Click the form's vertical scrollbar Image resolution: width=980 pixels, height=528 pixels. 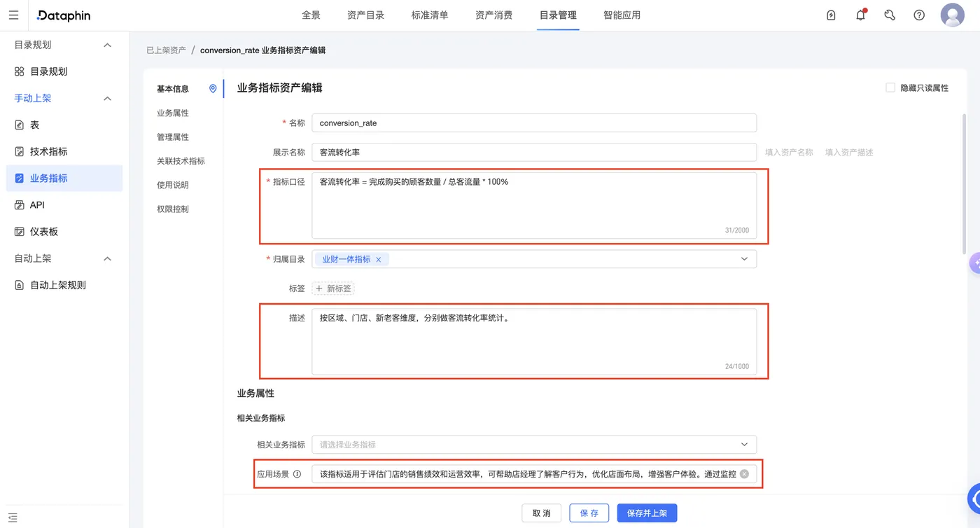(x=965, y=183)
